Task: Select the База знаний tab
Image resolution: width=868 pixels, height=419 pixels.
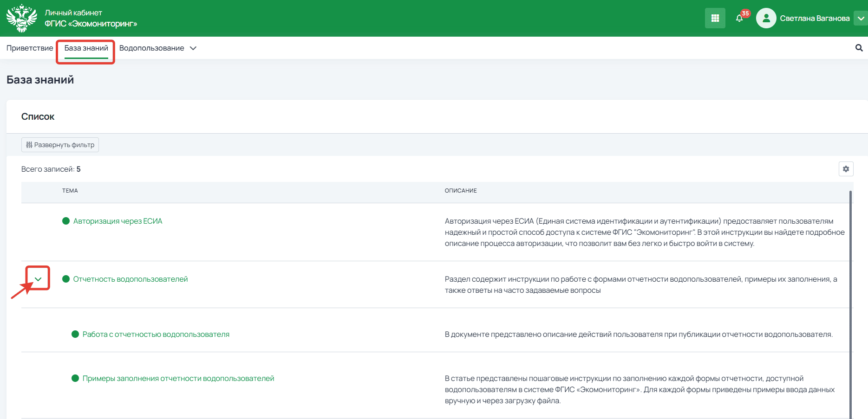Action: [86, 48]
